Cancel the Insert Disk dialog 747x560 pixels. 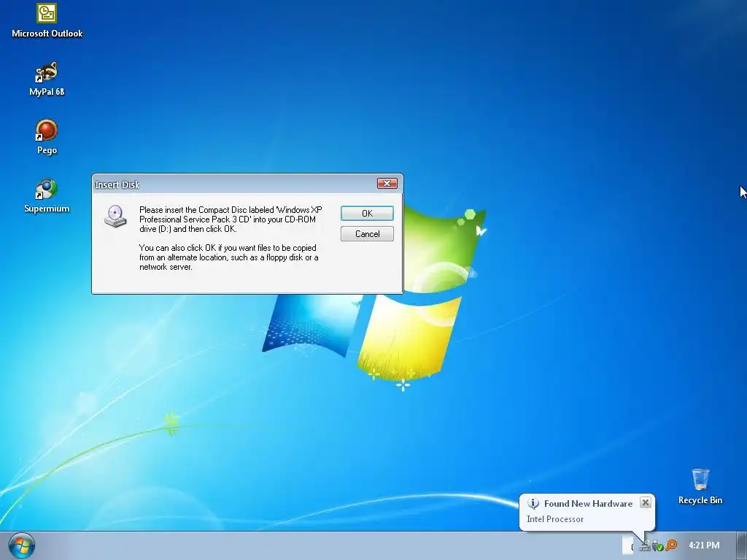click(367, 234)
